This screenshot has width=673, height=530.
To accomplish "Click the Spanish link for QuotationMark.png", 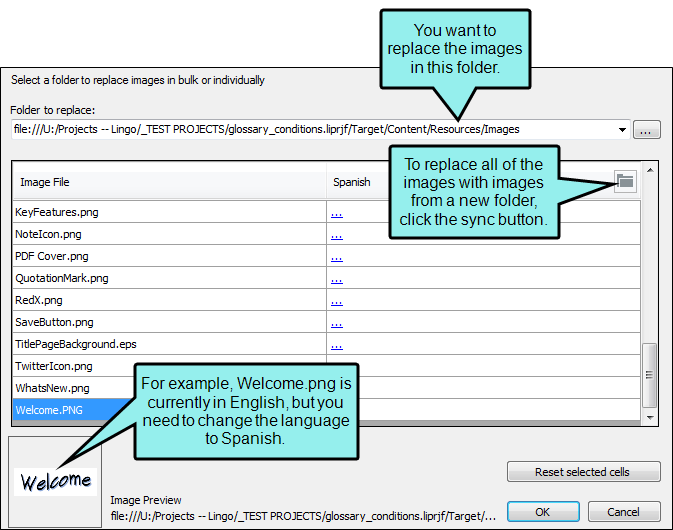I will click(336, 279).
